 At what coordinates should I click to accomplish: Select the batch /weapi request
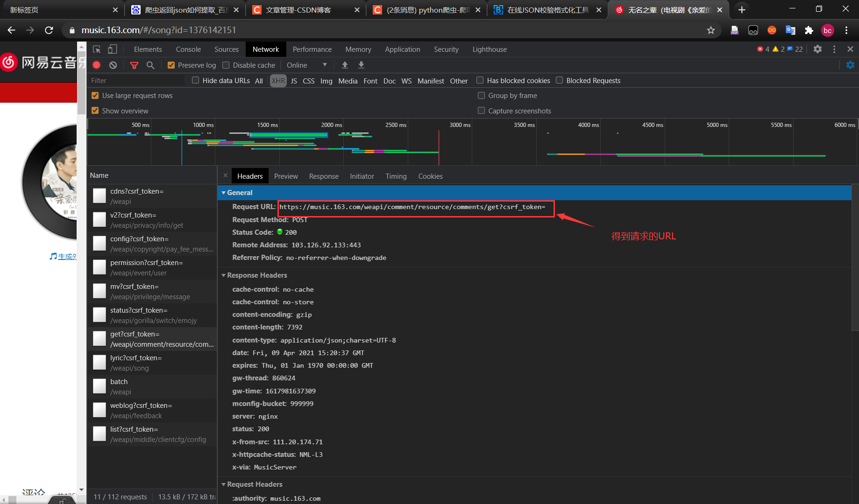[152, 386]
